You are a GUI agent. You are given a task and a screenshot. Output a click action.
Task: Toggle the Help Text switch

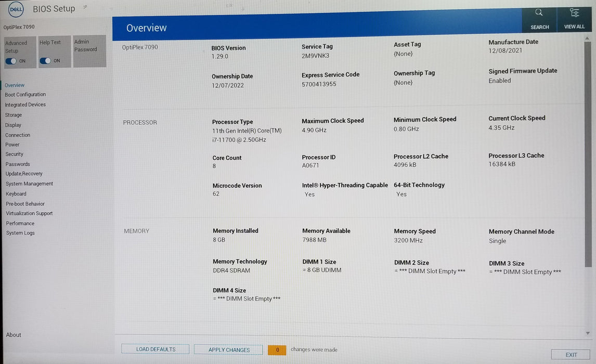click(45, 61)
